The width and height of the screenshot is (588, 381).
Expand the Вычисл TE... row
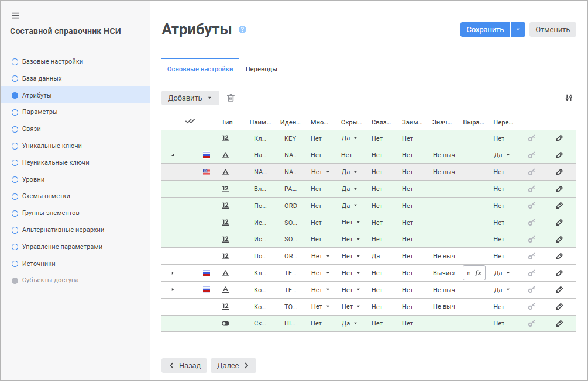coord(173,273)
